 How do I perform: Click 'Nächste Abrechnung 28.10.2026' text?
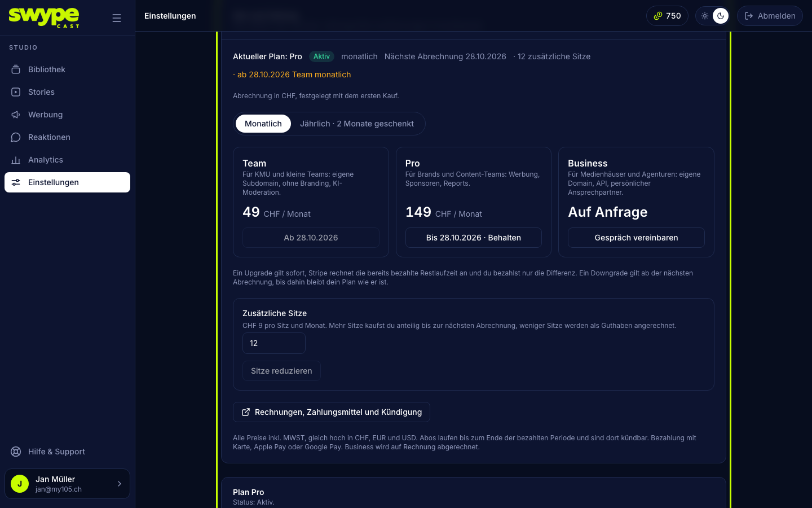pos(445,56)
